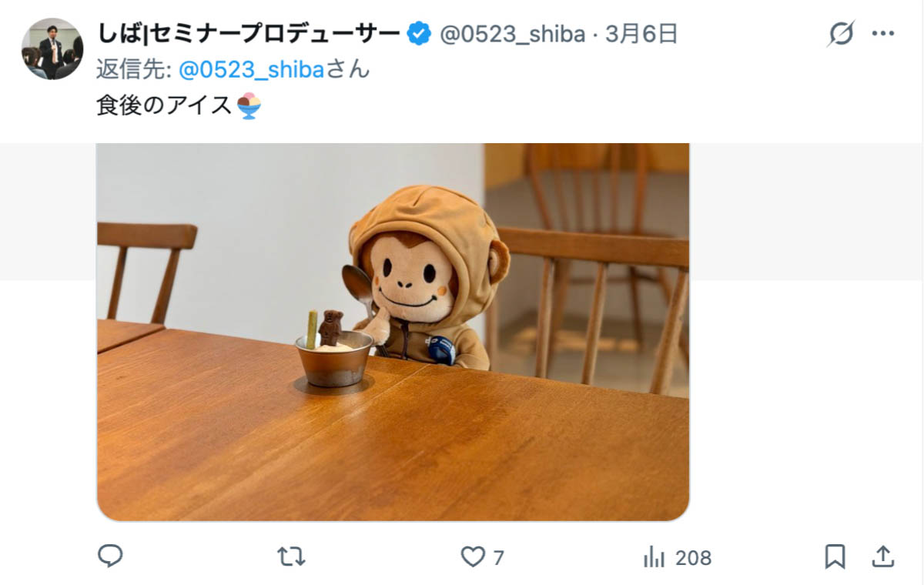Click the tweet text 食後のアイス
Screen dimensions: 924x585
point(164,105)
